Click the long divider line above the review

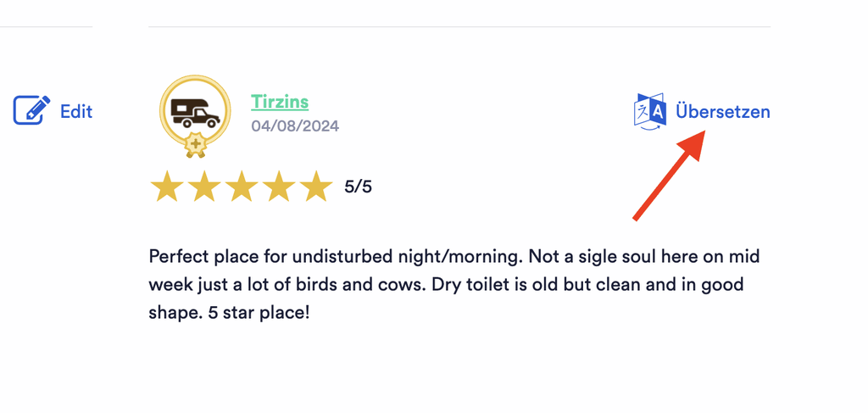[459, 26]
